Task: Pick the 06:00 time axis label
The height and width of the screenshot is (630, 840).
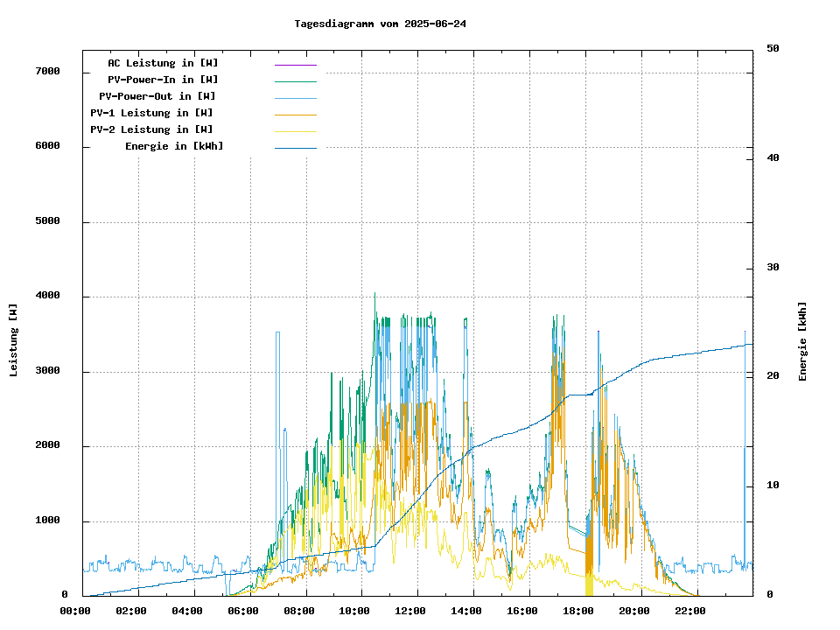Action: tap(242, 611)
